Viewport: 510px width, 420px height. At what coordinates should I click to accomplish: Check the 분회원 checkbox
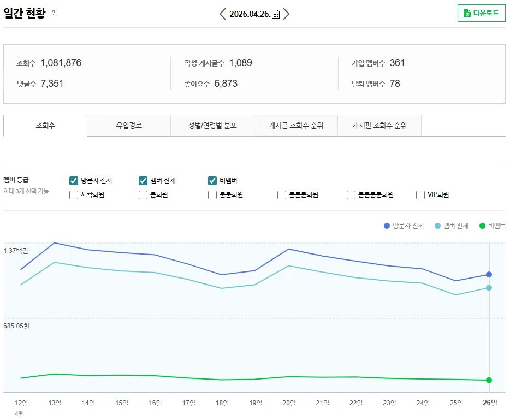pyautogui.click(x=143, y=195)
